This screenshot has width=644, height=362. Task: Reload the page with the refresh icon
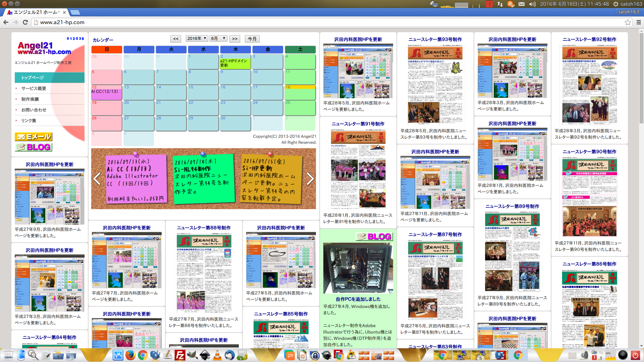(25, 22)
